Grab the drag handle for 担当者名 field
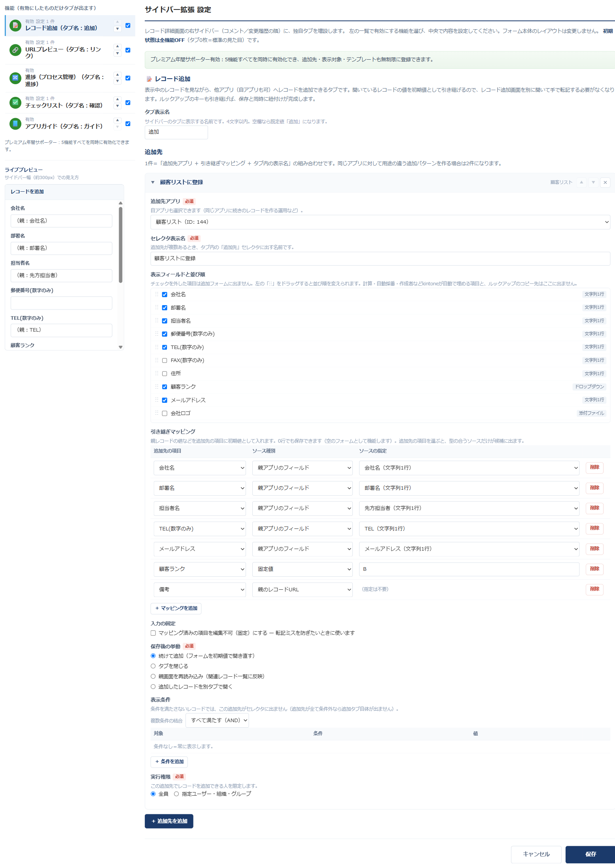Viewport: 615px width, 868px height. [x=157, y=321]
